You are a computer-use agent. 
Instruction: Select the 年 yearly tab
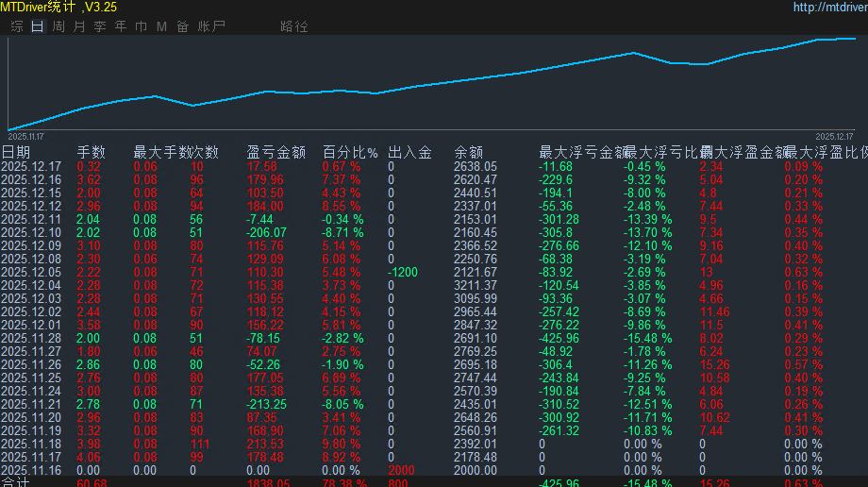[x=121, y=26]
